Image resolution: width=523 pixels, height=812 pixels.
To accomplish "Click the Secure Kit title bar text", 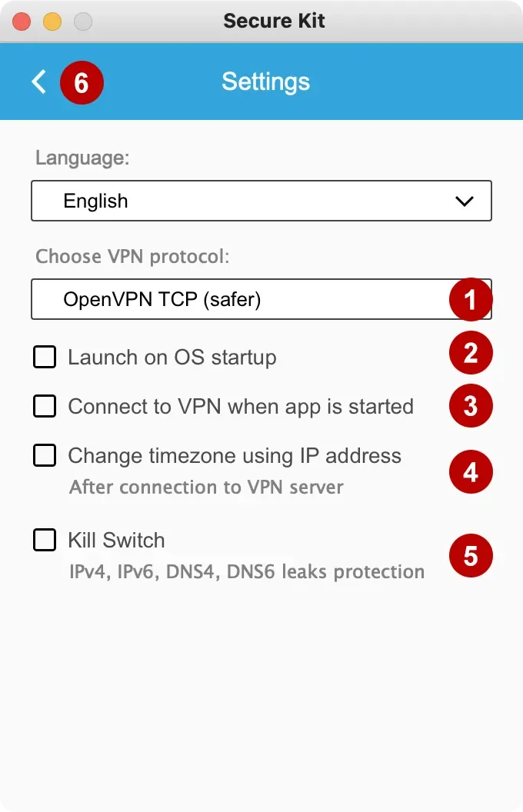I will tap(274, 21).
